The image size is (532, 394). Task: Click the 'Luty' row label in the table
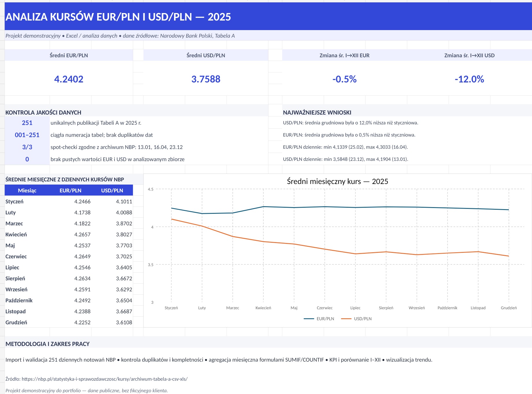coord(11,213)
